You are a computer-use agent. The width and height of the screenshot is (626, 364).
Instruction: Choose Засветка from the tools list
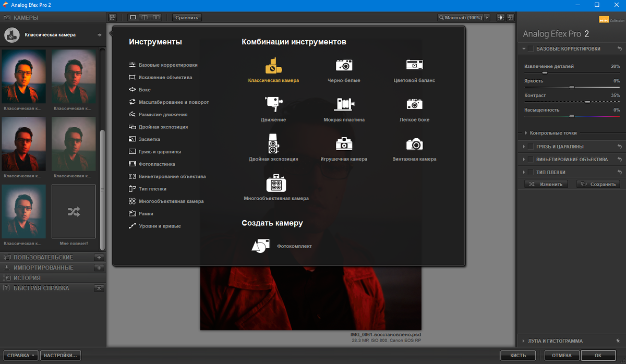[144, 139]
